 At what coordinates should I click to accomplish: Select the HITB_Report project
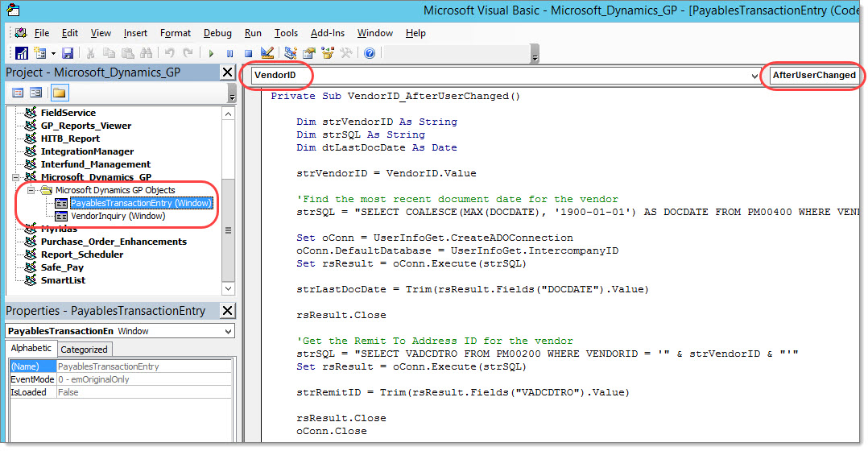pos(70,139)
